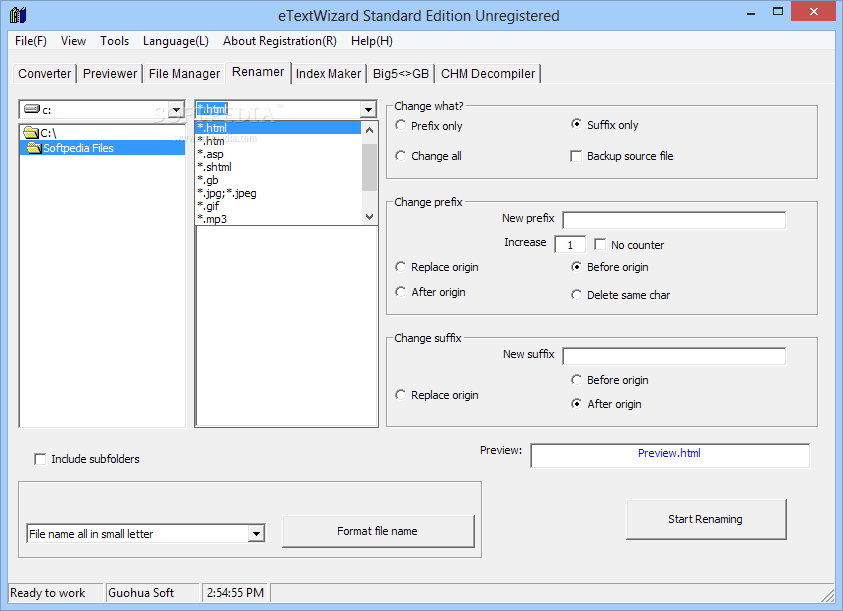Click the file filter combo text field

(278, 110)
